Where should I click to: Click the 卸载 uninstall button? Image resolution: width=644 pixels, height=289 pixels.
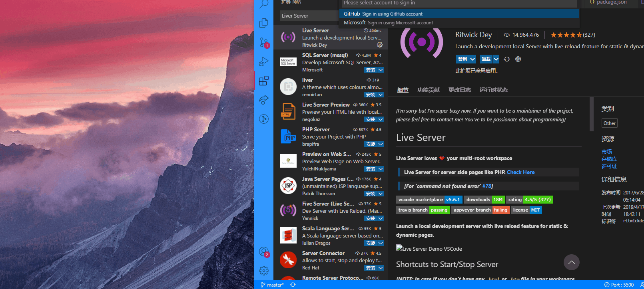coord(486,59)
